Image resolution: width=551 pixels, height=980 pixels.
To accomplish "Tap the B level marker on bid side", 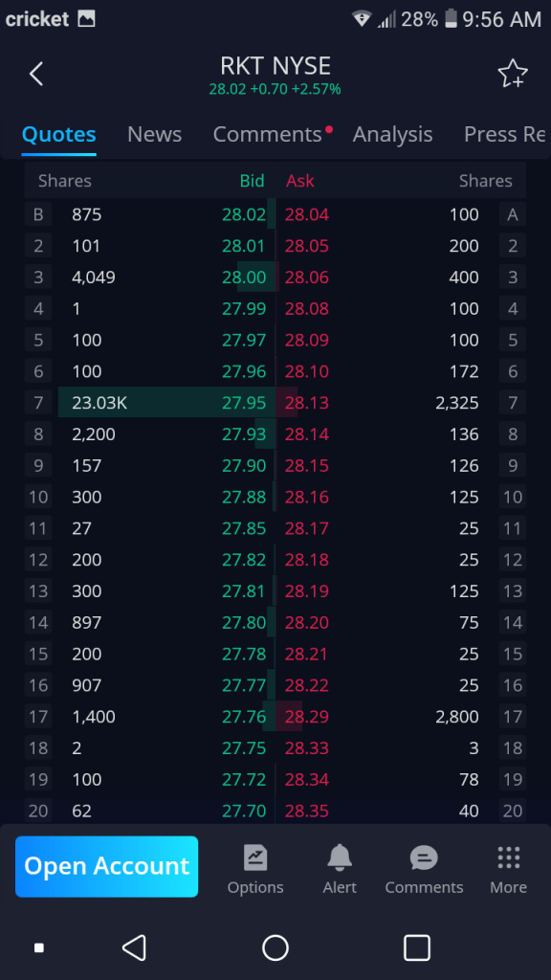I will pos(38,214).
